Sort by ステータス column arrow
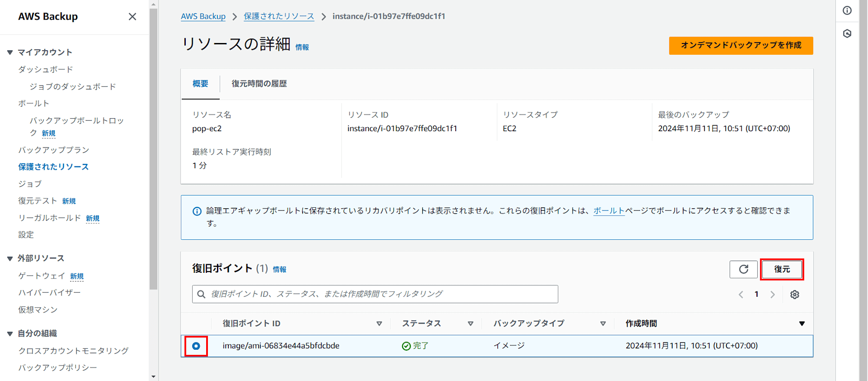This screenshot has height=381, width=868. (470, 324)
